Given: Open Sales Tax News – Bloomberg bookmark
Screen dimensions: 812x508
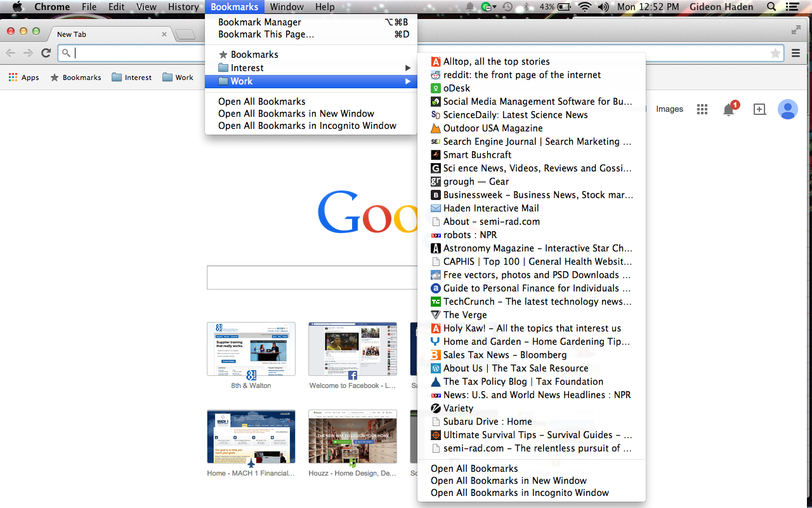Looking at the screenshot, I should click(532, 355).
